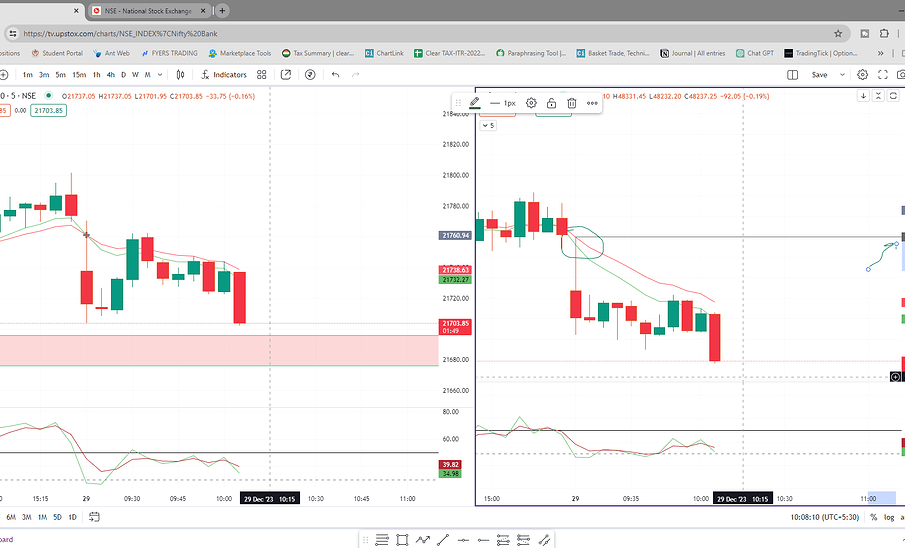The height and width of the screenshot is (548, 905).
Task: Open the chart layout selector icon
Action: (792, 74)
